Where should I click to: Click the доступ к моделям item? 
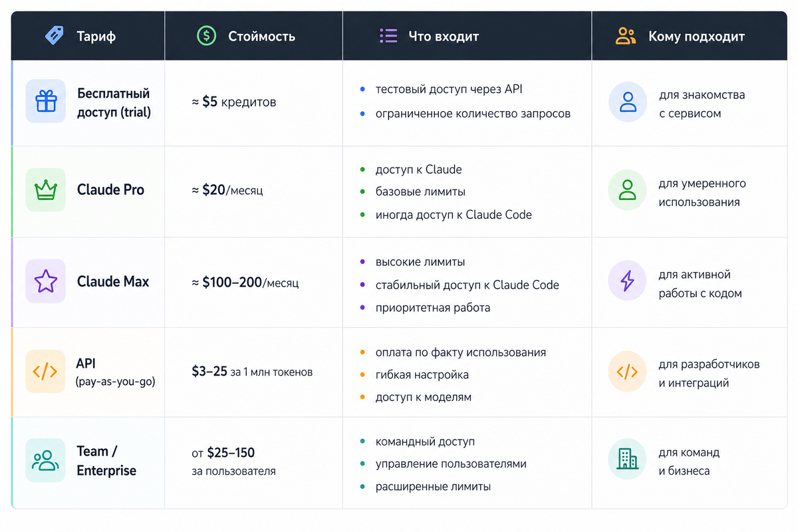tap(424, 398)
